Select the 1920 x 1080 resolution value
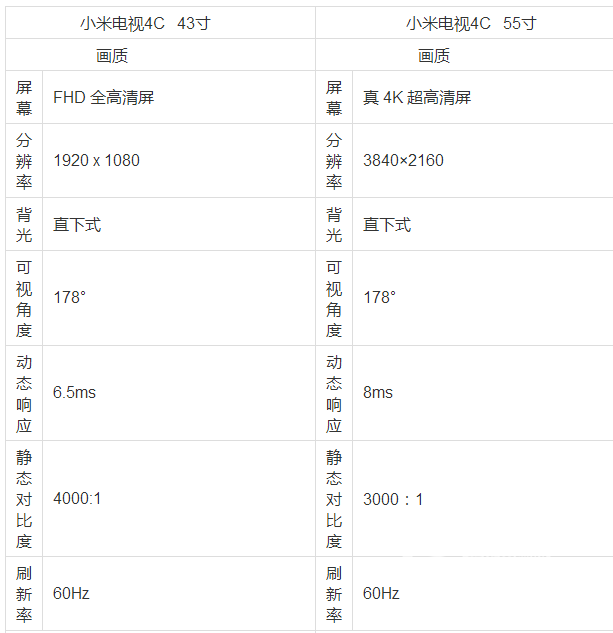613x633 pixels. pos(96,161)
